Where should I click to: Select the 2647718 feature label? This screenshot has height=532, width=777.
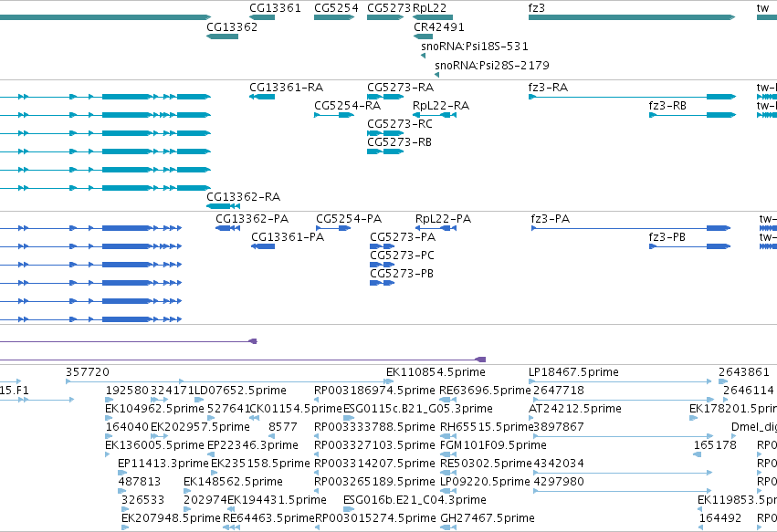tap(559, 391)
